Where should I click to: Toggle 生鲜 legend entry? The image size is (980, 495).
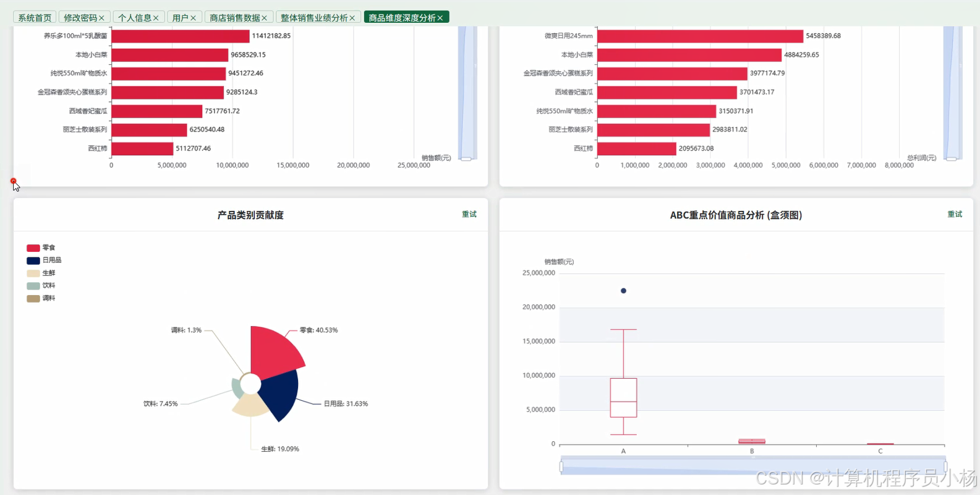[41, 273]
